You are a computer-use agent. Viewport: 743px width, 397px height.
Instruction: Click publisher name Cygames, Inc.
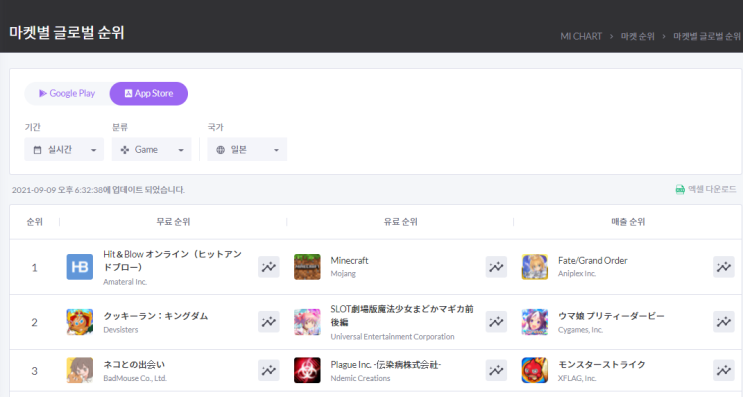[x=580, y=330]
